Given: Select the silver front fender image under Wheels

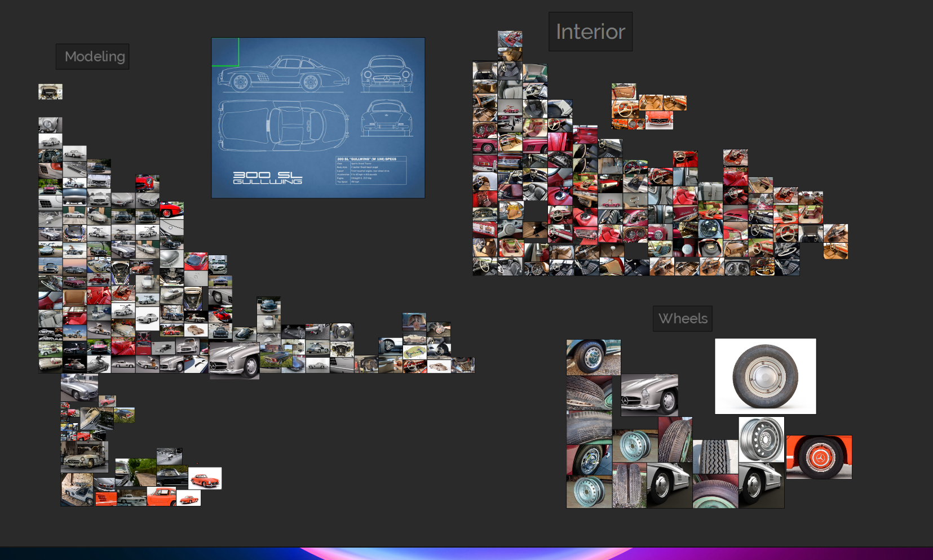Looking at the screenshot, I should (649, 395).
